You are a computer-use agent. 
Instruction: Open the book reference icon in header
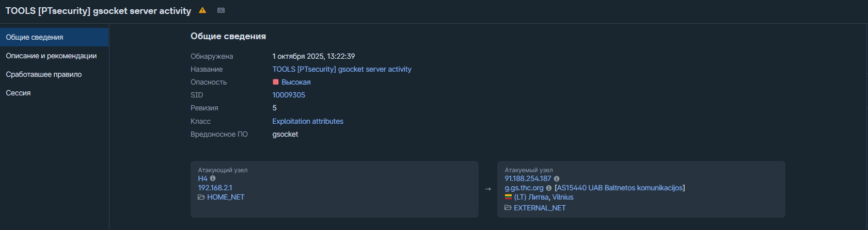coord(221,10)
